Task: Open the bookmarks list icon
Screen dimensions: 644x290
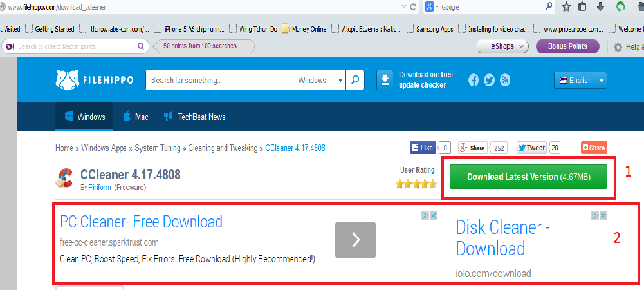Action: point(582,6)
